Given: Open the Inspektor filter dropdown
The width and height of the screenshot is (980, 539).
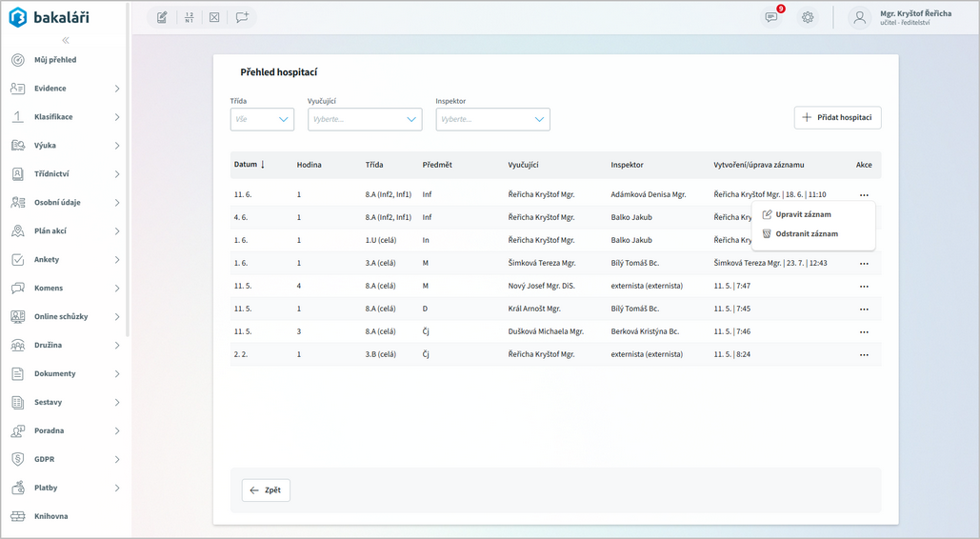Looking at the screenshot, I should pyautogui.click(x=493, y=119).
